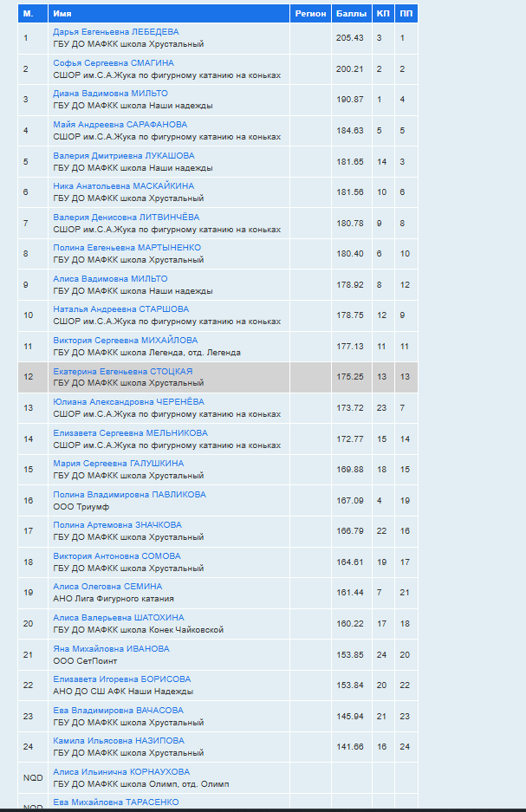Viewport: 526px width, 812px height.
Task: Open Елизавета Сергеевна МЕЛЬНИКОВА link
Action: pos(131,433)
